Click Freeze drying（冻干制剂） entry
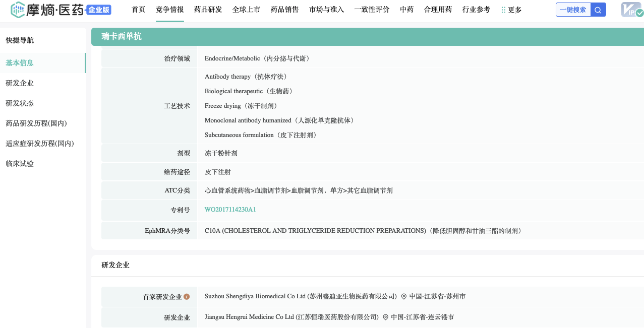Screen dimensions: 644x328 [x=242, y=106]
